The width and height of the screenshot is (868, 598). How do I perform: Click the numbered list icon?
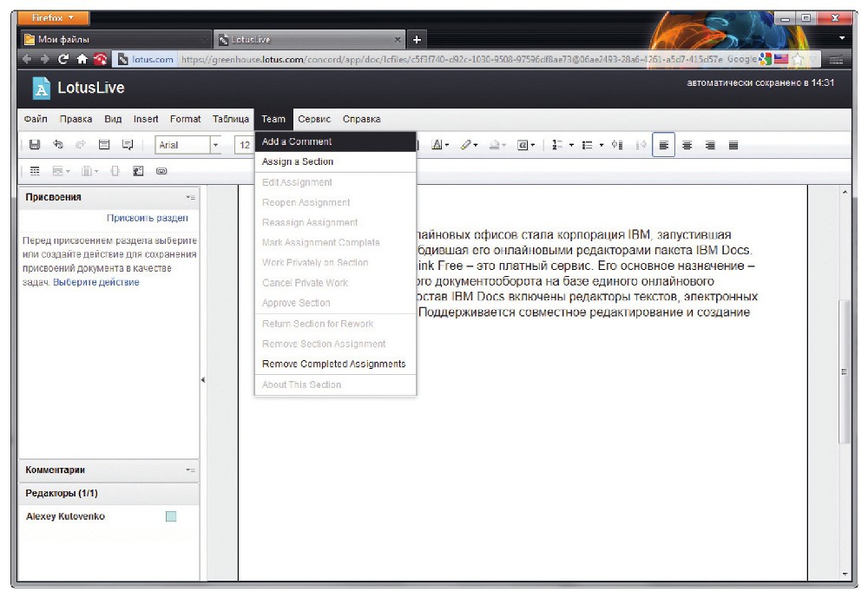[555, 146]
